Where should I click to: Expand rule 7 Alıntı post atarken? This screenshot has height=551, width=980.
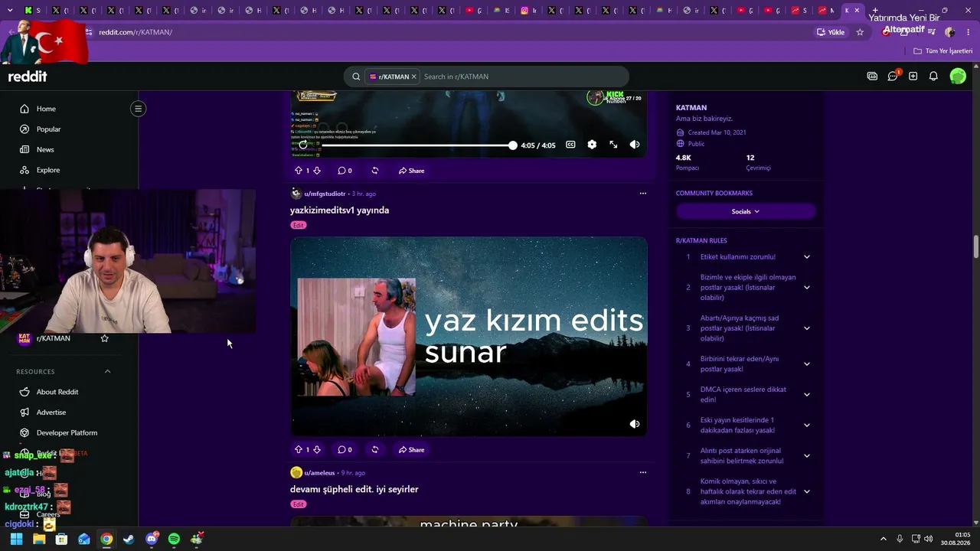click(806, 456)
